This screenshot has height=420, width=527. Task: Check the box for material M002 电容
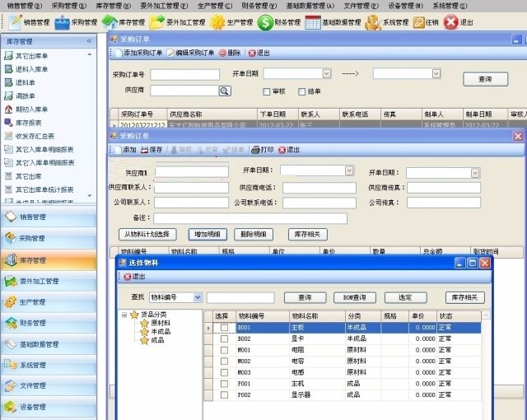[224, 362]
